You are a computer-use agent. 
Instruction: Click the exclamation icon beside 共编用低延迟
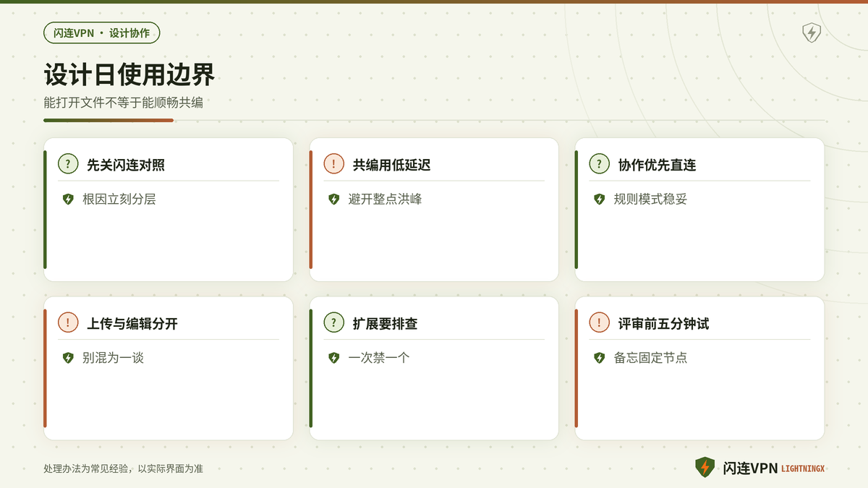pos(333,164)
